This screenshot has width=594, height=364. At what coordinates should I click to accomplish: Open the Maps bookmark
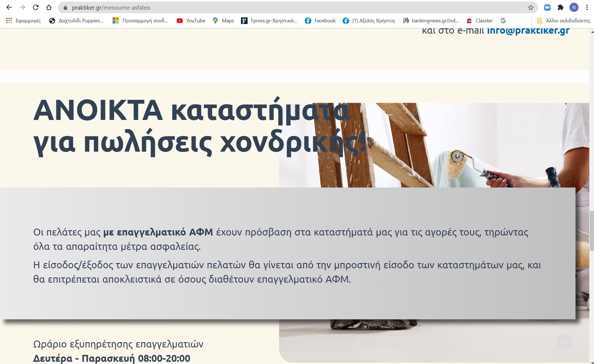coord(223,21)
